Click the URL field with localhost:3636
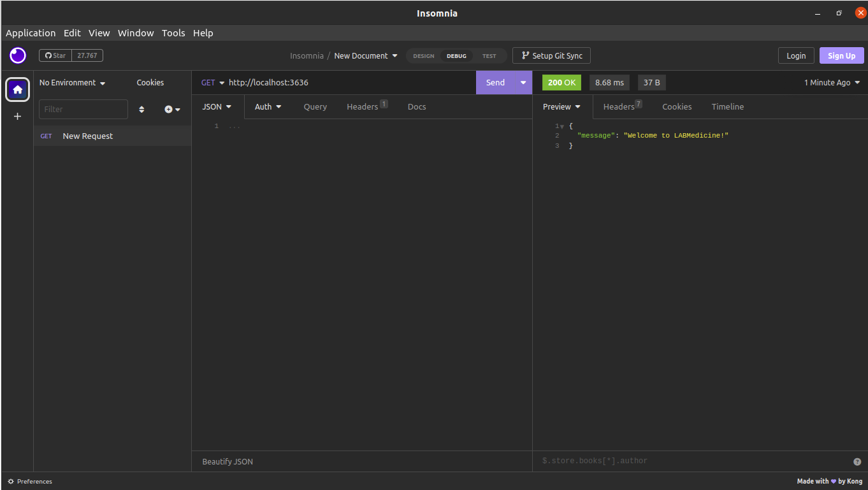Screen dimensions: 868x490 pyautogui.click(x=351, y=83)
